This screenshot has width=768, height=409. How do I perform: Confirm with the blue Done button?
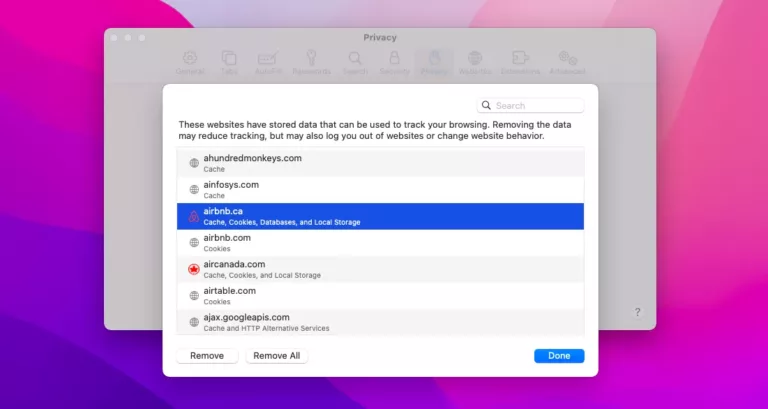pos(559,356)
